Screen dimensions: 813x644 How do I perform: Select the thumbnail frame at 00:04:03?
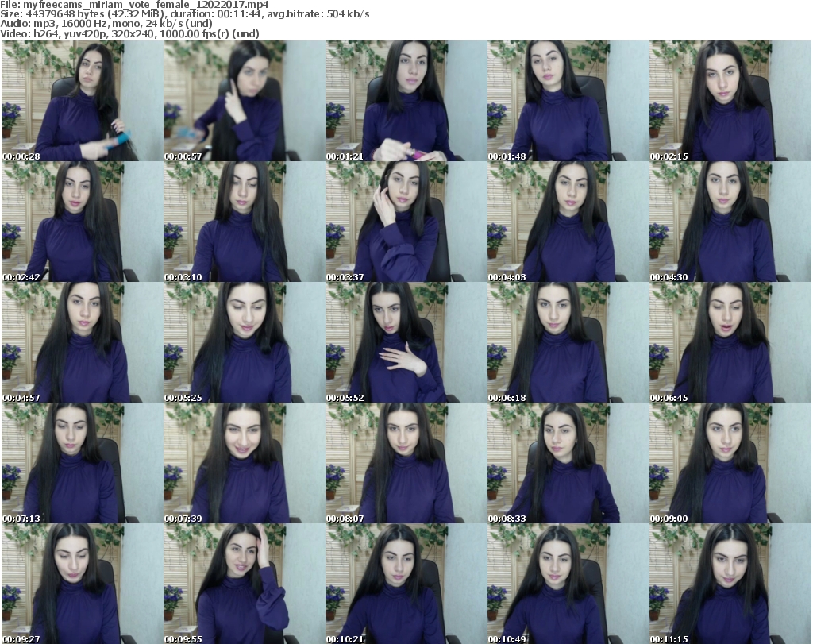pos(568,222)
